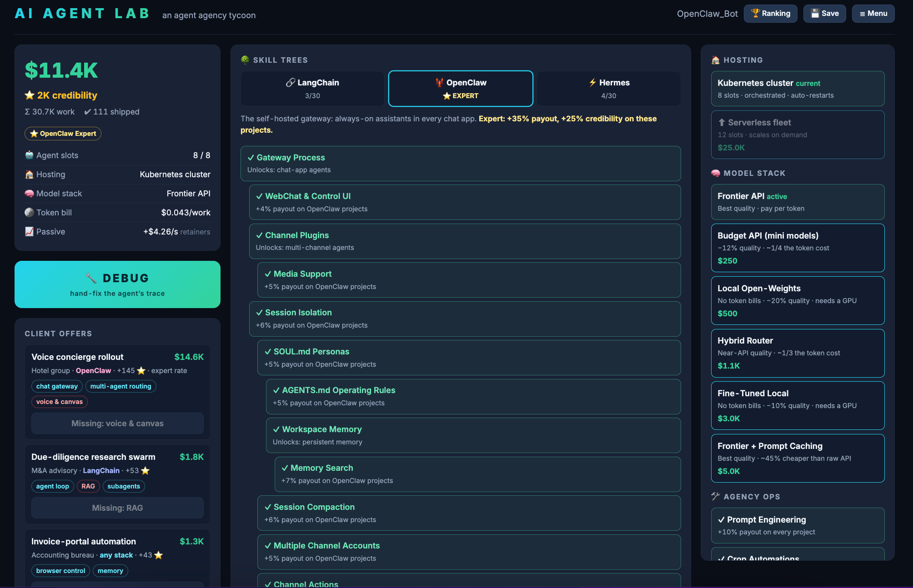This screenshot has width=913, height=588.
Task: Click the wrench icon on DEBUG button
Action: click(x=90, y=278)
